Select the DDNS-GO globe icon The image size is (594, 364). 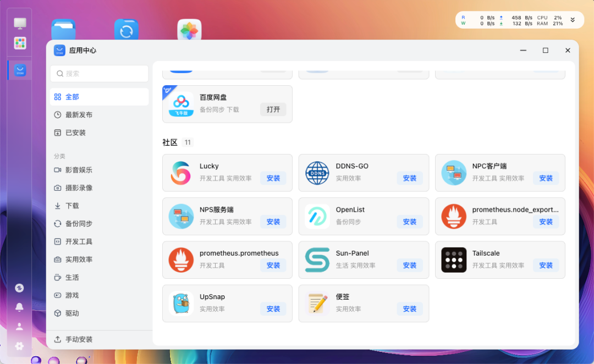point(317,172)
